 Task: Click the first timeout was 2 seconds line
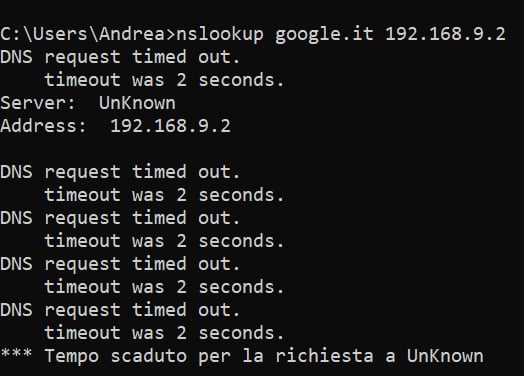coord(164,80)
